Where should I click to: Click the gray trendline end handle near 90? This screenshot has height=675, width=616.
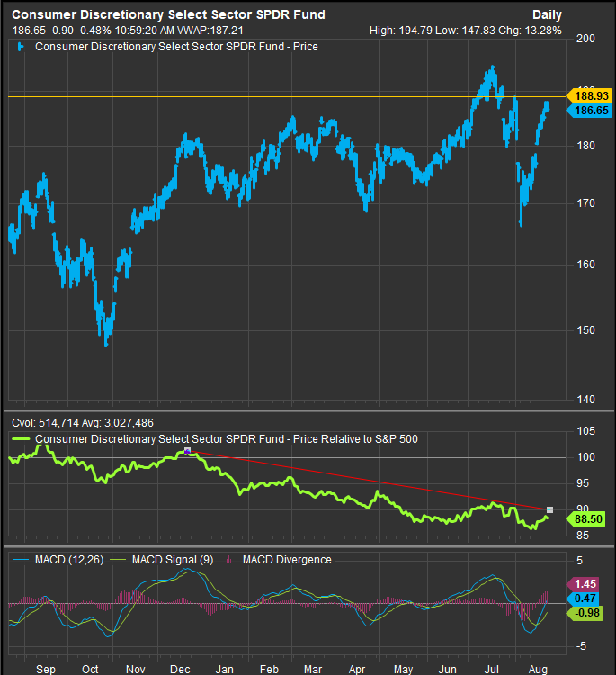[x=549, y=509]
